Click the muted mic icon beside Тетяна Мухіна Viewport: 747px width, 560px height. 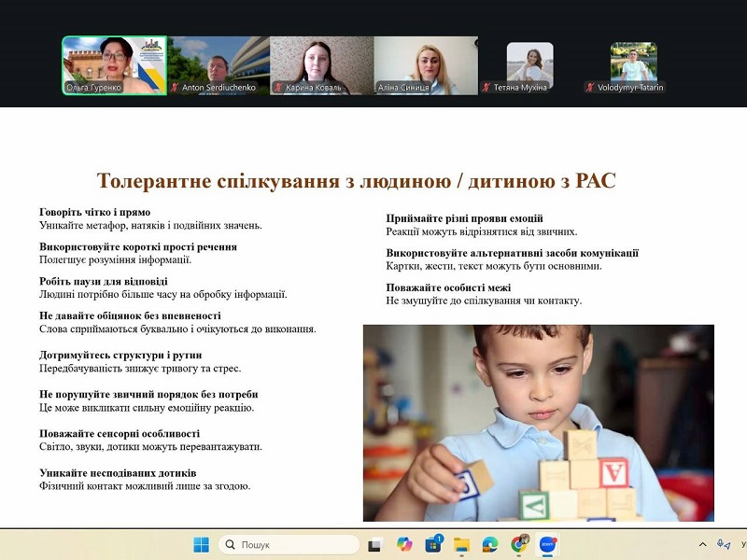coord(486,88)
